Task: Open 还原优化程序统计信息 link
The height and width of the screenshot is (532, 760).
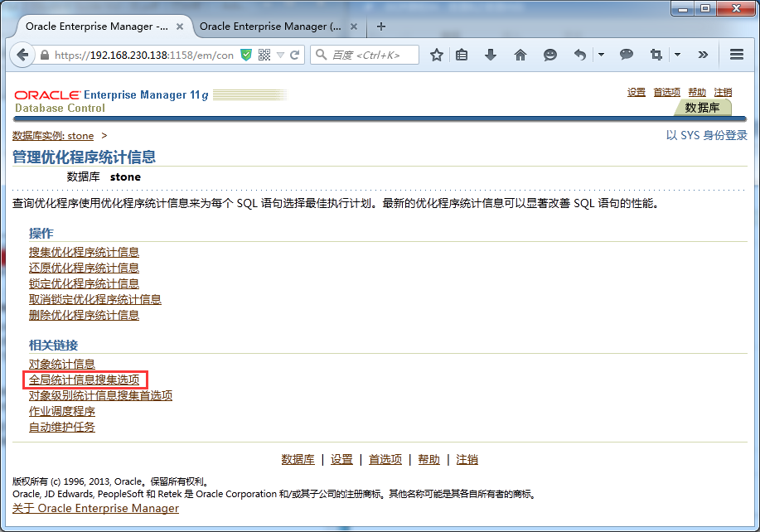Action: pyautogui.click(x=84, y=268)
